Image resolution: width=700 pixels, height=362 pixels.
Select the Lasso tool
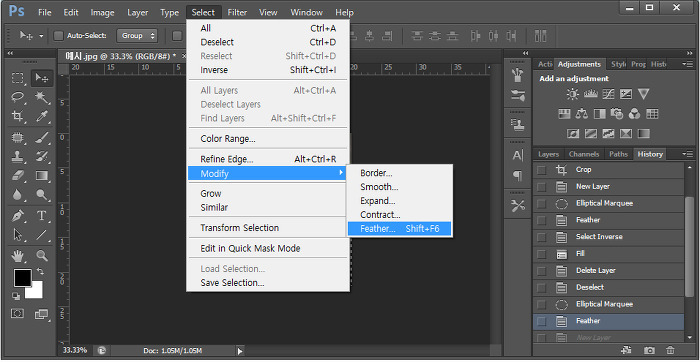pos(17,97)
